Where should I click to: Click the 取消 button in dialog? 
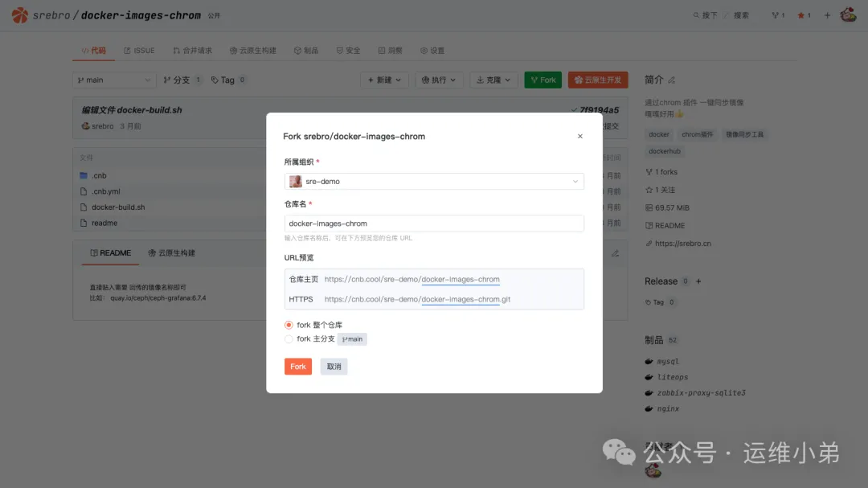click(334, 367)
